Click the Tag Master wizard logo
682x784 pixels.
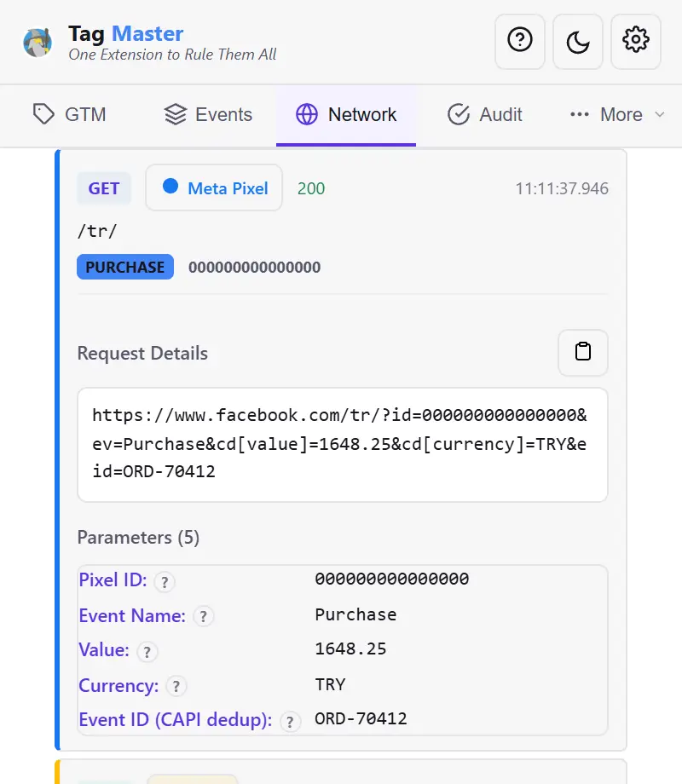click(x=38, y=43)
